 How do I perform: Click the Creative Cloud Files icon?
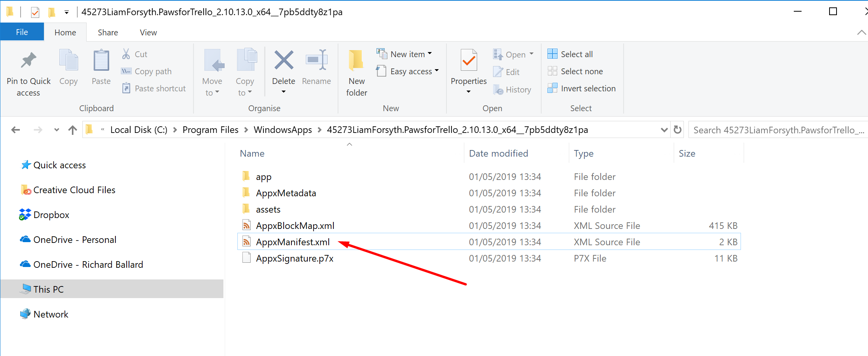[x=26, y=190]
